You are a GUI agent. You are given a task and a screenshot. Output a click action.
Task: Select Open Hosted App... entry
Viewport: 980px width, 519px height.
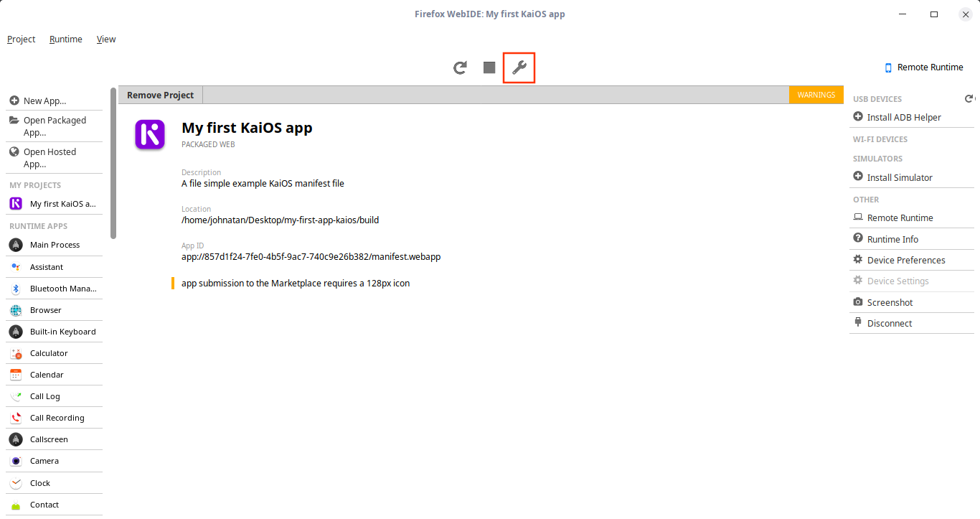55,158
